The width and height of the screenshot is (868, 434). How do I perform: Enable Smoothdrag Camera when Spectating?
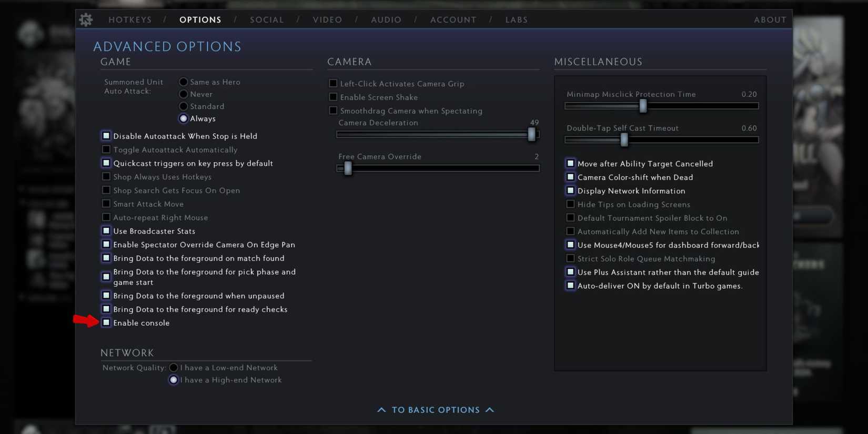[333, 110]
